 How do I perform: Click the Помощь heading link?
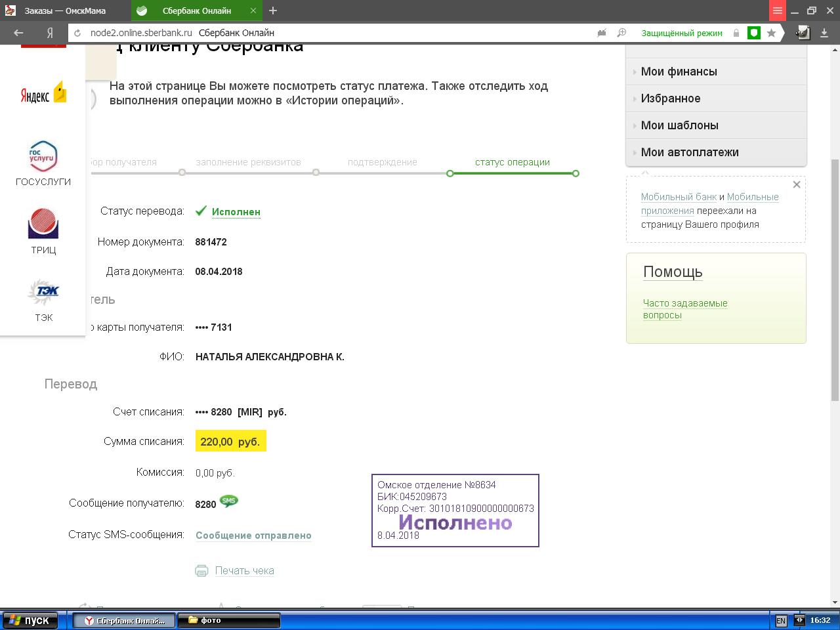point(673,272)
